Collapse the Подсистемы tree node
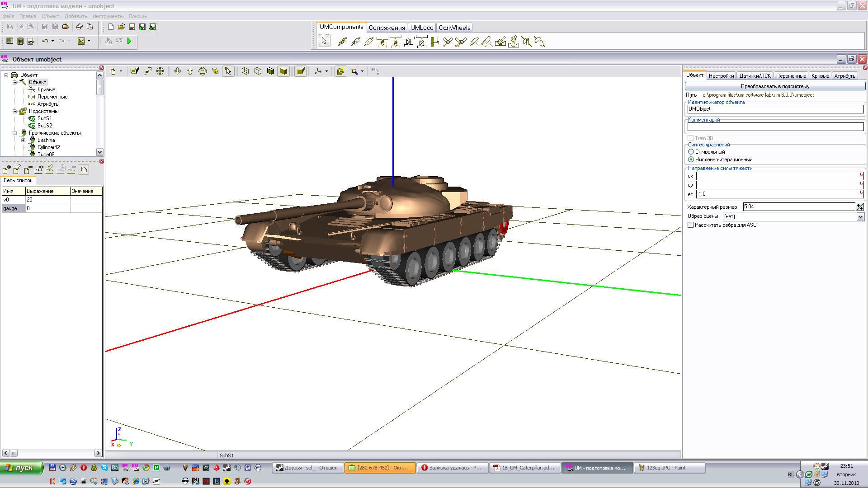This screenshot has height=488, width=868. click(15, 111)
